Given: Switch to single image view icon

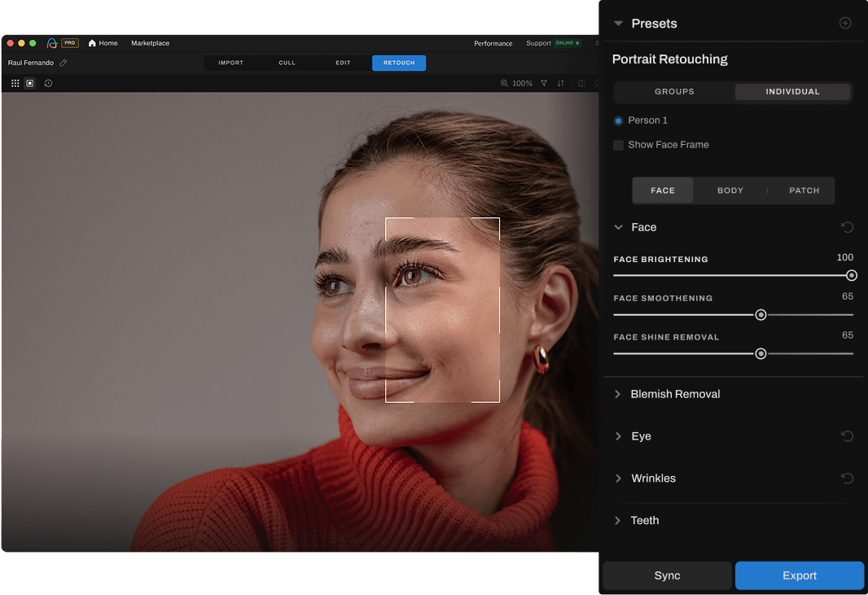Looking at the screenshot, I should pyautogui.click(x=30, y=83).
